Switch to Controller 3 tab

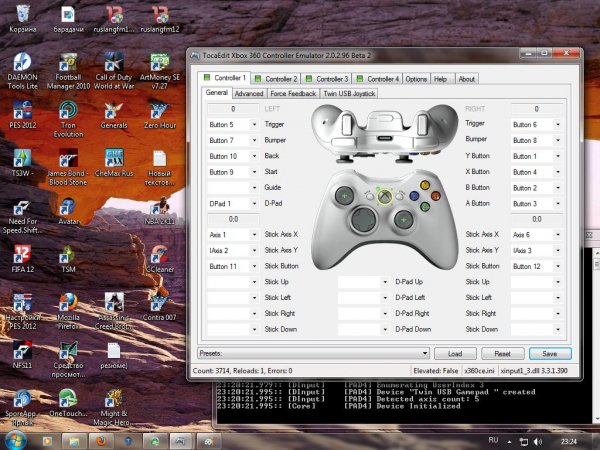point(327,79)
